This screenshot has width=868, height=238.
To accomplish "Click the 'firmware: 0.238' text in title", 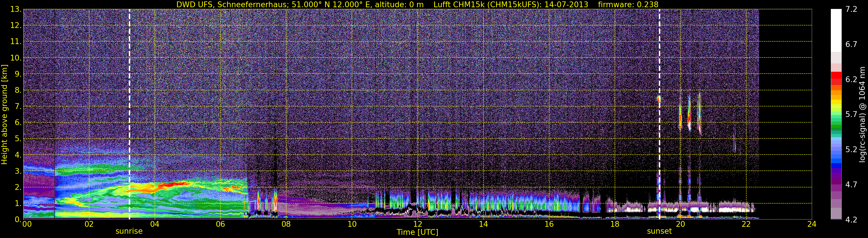I will pos(628,4).
